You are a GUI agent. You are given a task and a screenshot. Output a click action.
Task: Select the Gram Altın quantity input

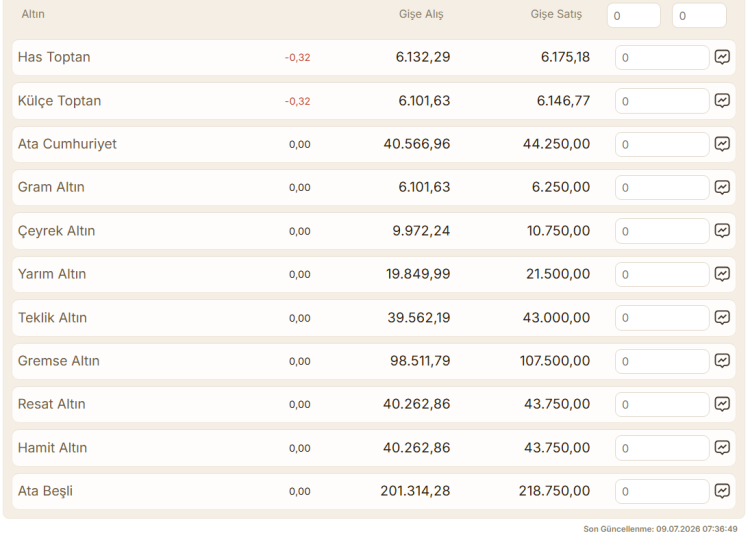(662, 187)
